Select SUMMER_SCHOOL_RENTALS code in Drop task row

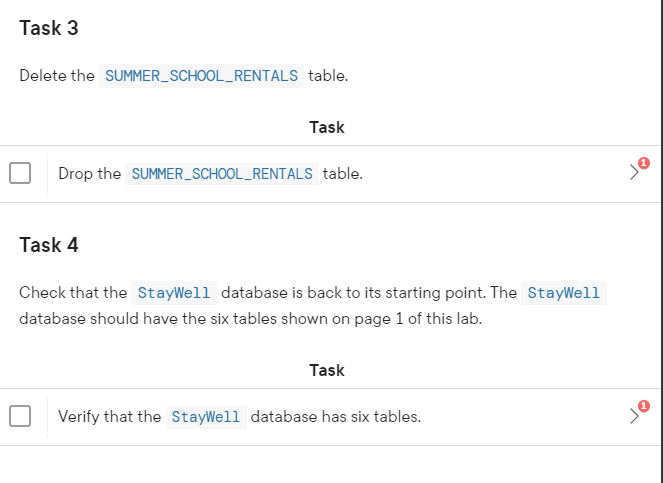(x=222, y=173)
